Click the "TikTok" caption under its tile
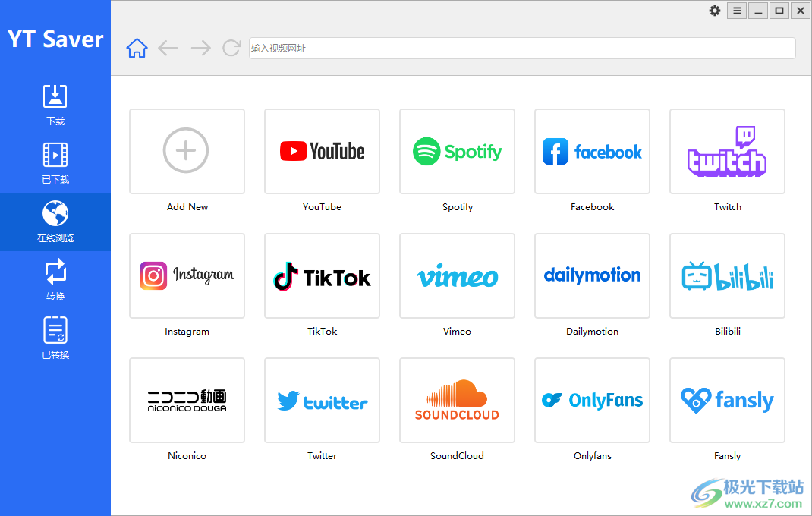This screenshot has height=516, width=812. [322, 331]
